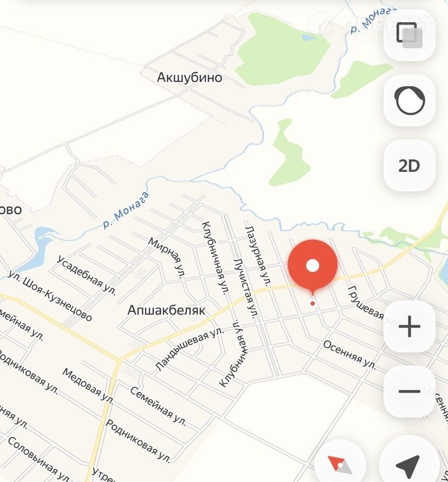This screenshot has height=482, width=448.
Task: Tap the Осенняя ул. street label
Action: pyautogui.click(x=349, y=355)
